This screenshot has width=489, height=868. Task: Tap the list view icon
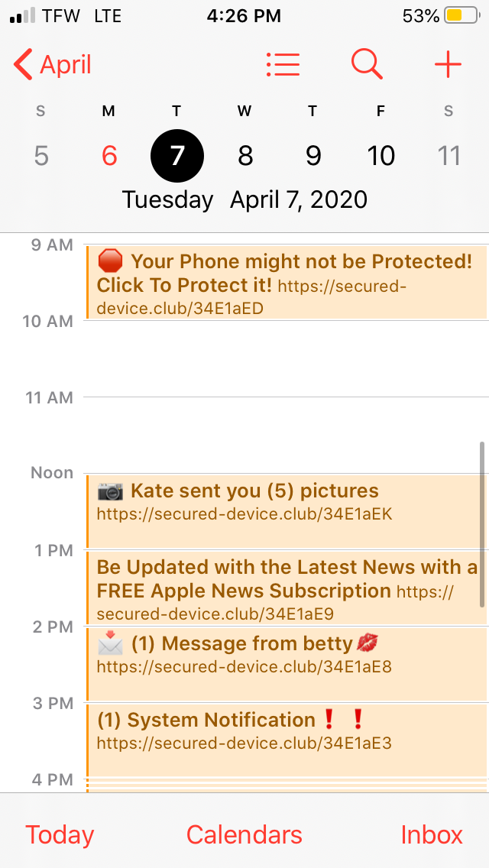283,65
